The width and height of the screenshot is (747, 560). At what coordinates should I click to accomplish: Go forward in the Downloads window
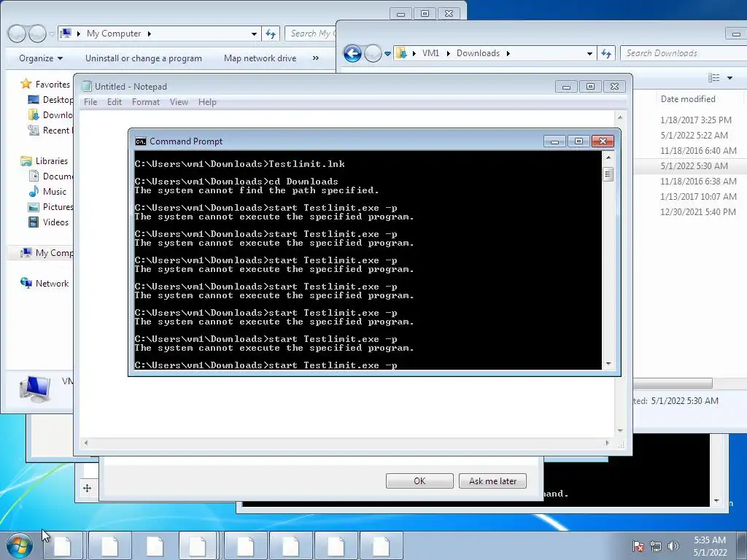point(373,53)
